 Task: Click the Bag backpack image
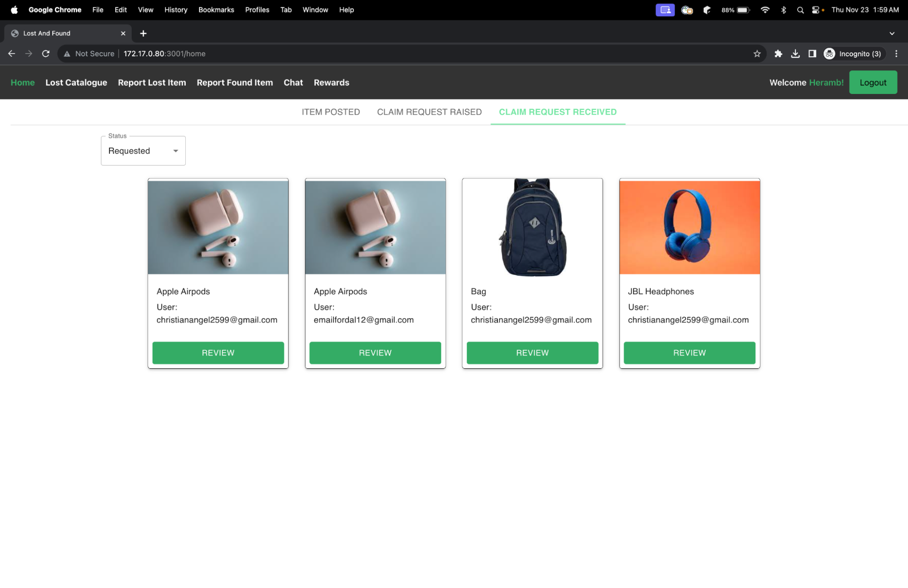[532, 227]
